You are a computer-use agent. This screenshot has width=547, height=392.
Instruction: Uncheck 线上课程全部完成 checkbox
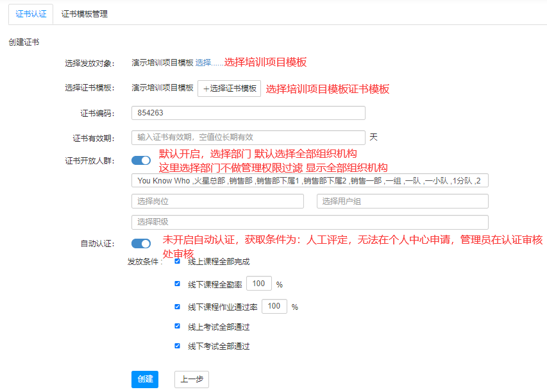178,261
